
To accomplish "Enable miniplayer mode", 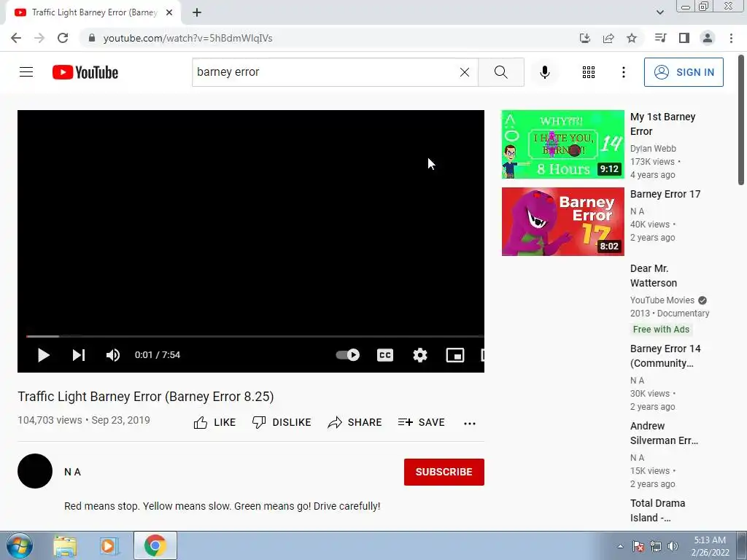I will point(455,355).
